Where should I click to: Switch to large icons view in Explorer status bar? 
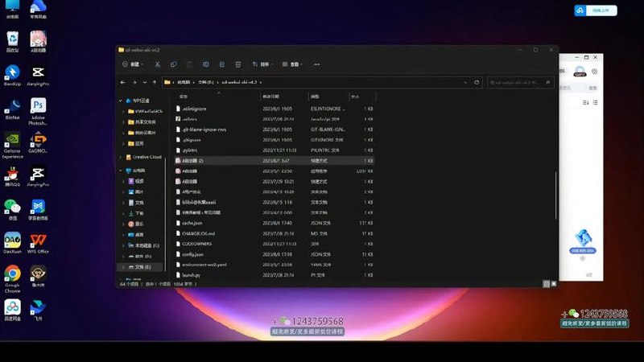tap(554, 284)
